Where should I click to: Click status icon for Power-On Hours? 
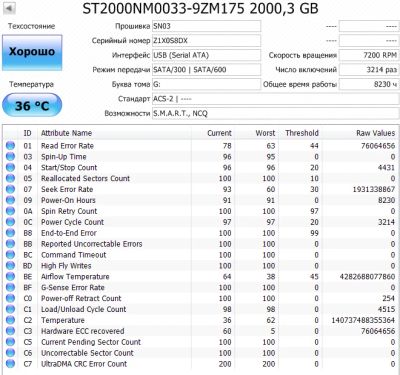(x=11, y=200)
